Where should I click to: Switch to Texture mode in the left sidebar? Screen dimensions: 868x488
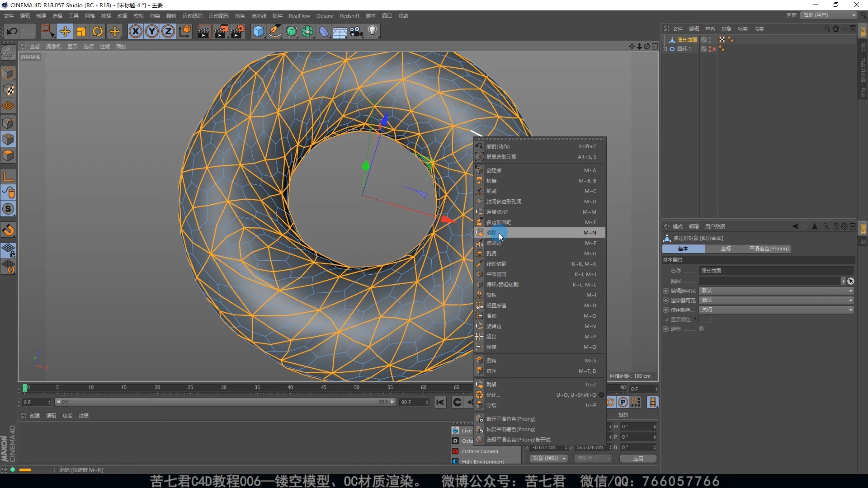[8, 90]
